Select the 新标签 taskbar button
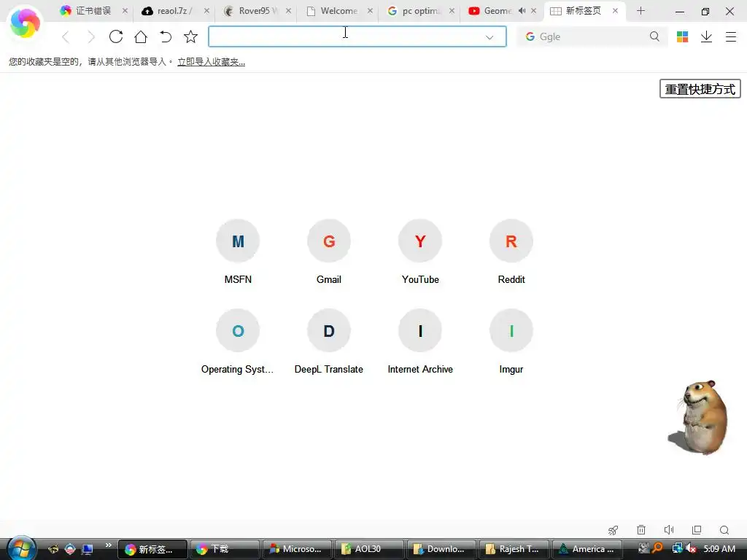 click(152, 549)
